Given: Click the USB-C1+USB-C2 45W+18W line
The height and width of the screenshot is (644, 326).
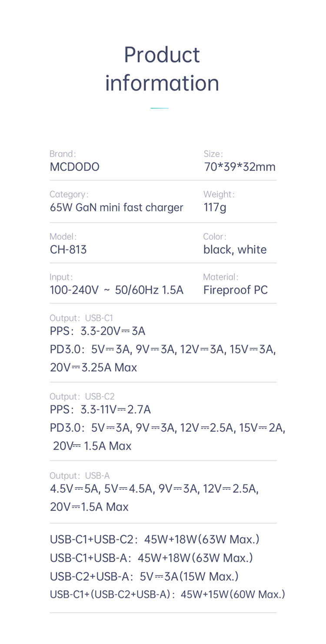Looking at the screenshot, I should (x=155, y=539).
